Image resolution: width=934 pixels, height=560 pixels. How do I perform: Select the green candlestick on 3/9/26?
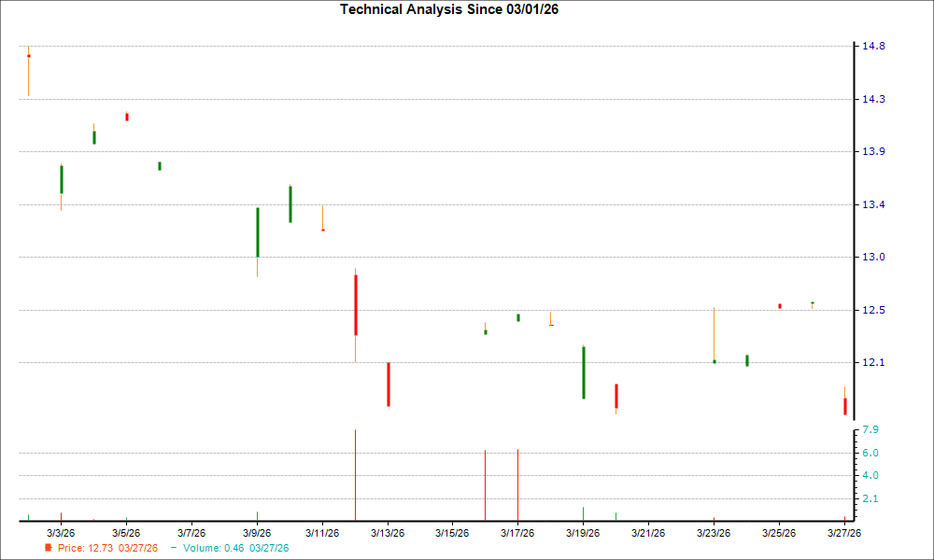point(258,231)
